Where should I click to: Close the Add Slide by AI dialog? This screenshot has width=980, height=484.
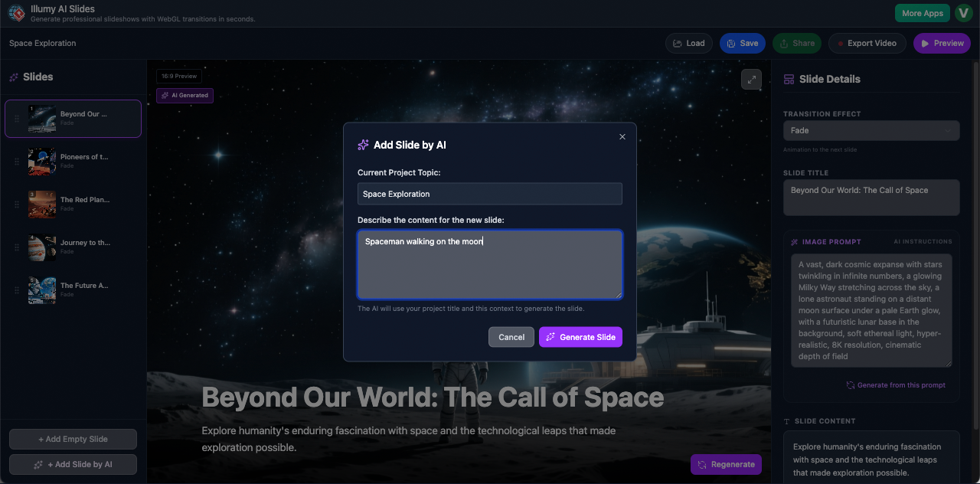(x=622, y=137)
